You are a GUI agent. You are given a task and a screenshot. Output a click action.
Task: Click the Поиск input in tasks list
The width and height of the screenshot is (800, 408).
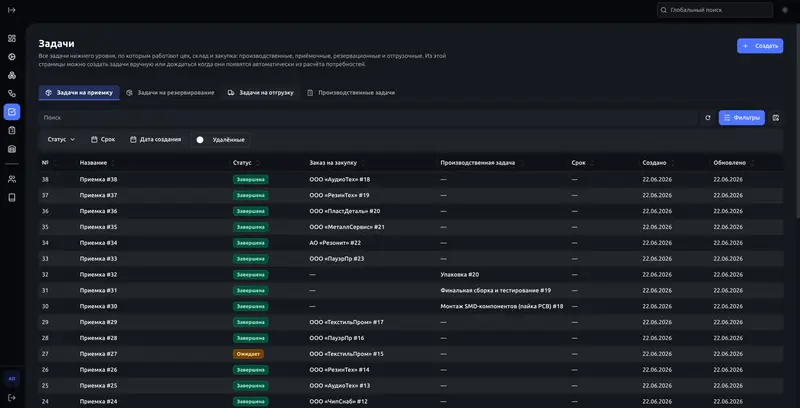368,118
